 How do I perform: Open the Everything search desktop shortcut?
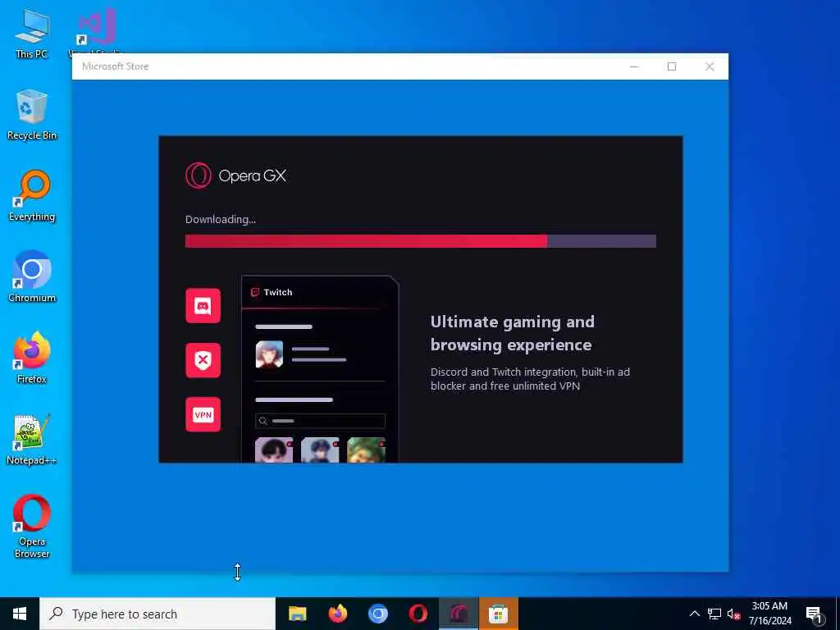click(32, 195)
